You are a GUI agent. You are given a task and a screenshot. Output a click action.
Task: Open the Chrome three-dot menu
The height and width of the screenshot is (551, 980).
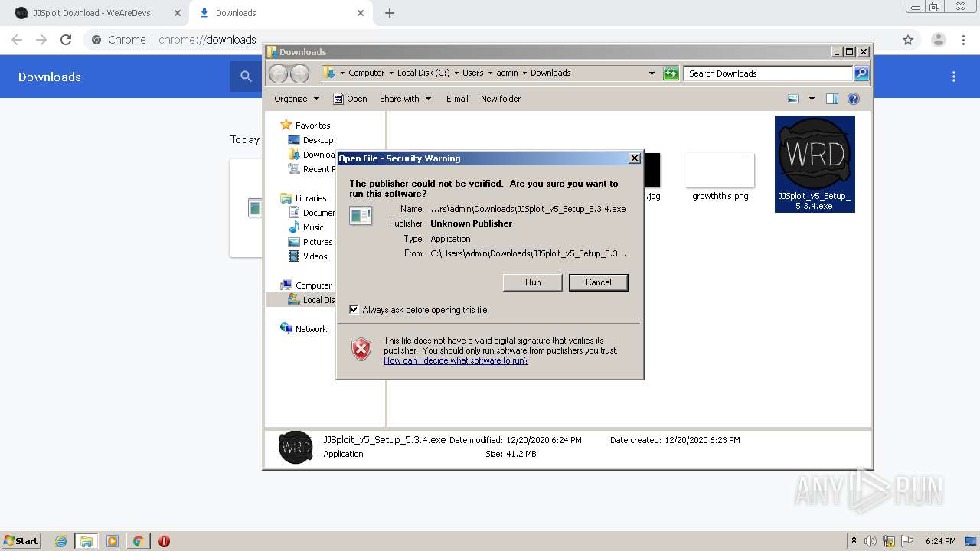click(x=963, y=40)
